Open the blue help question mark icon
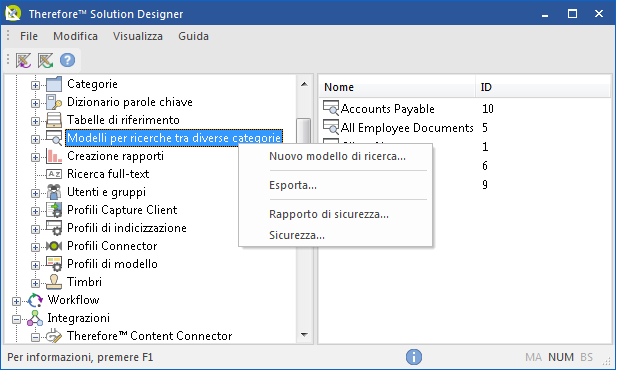The width and height of the screenshot is (617, 371). point(67,60)
